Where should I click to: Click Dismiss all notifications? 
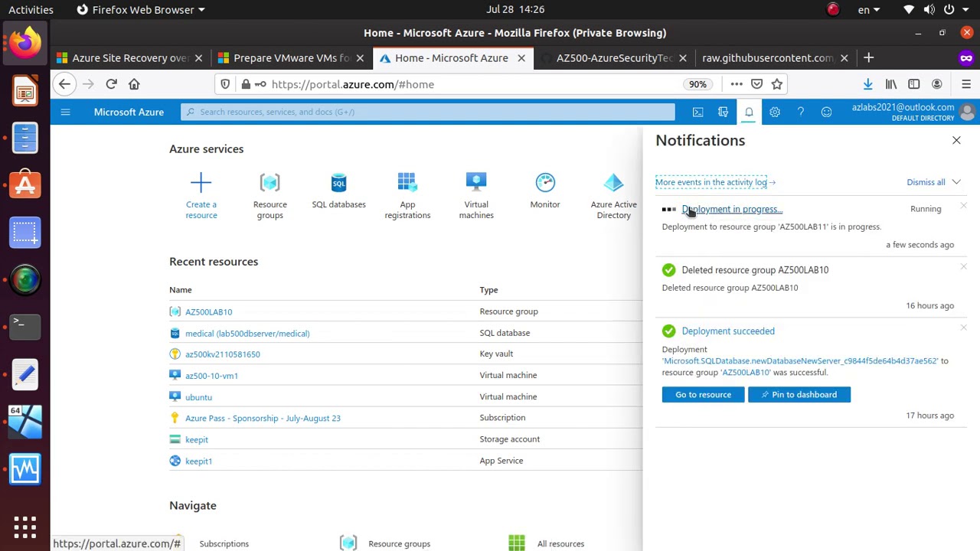click(926, 182)
